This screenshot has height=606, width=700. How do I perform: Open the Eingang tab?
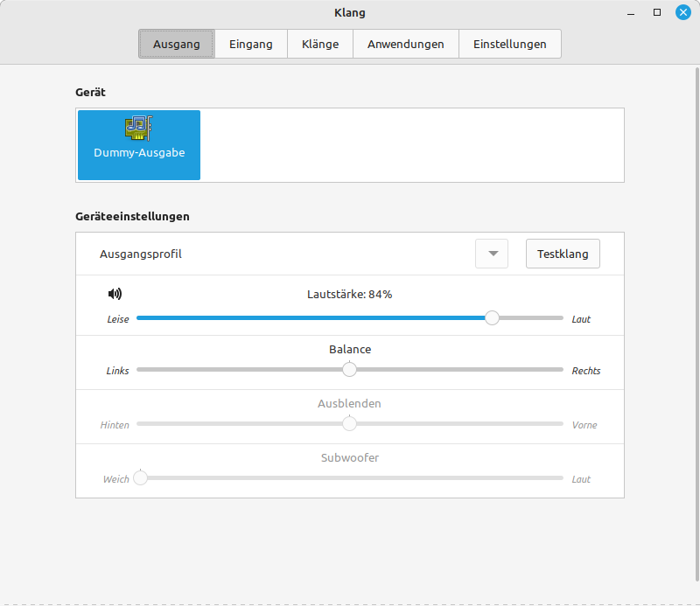(251, 45)
